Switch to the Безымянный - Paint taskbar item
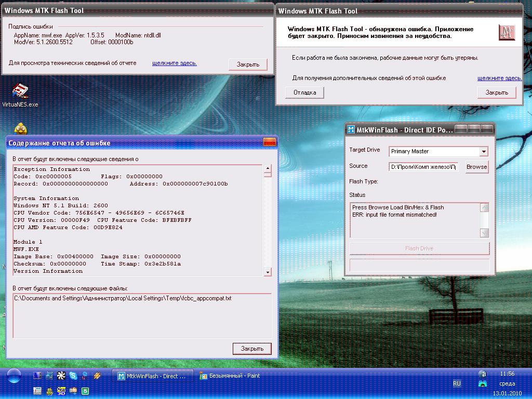The height and width of the screenshot is (399, 532). point(230,376)
